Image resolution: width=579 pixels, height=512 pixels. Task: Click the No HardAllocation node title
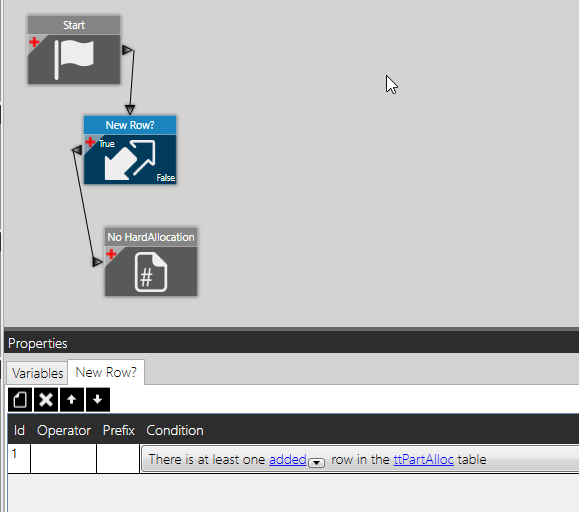(x=151, y=237)
